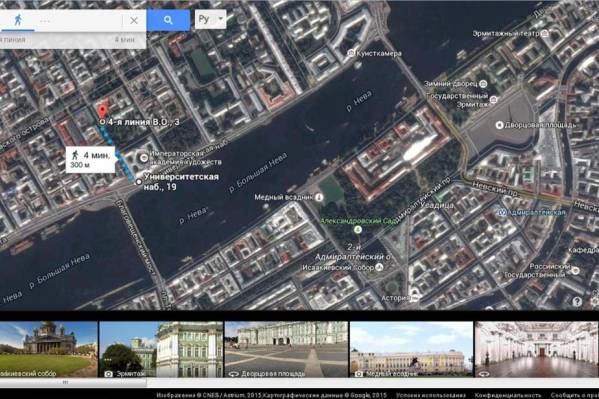599x399 pixels.
Task: Open the Эрмитаж photo thumbnail
Action: (161, 349)
